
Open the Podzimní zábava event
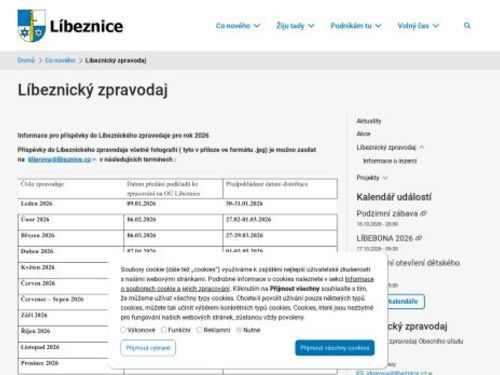(x=387, y=213)
